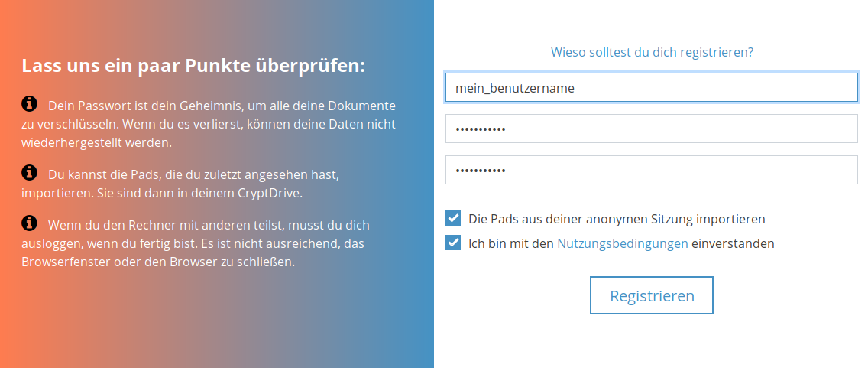Click the 'Dein Passwort ist dein Geheimnis' paragraph
Viewport: 868px width, 368px height.
coord(209,122)
